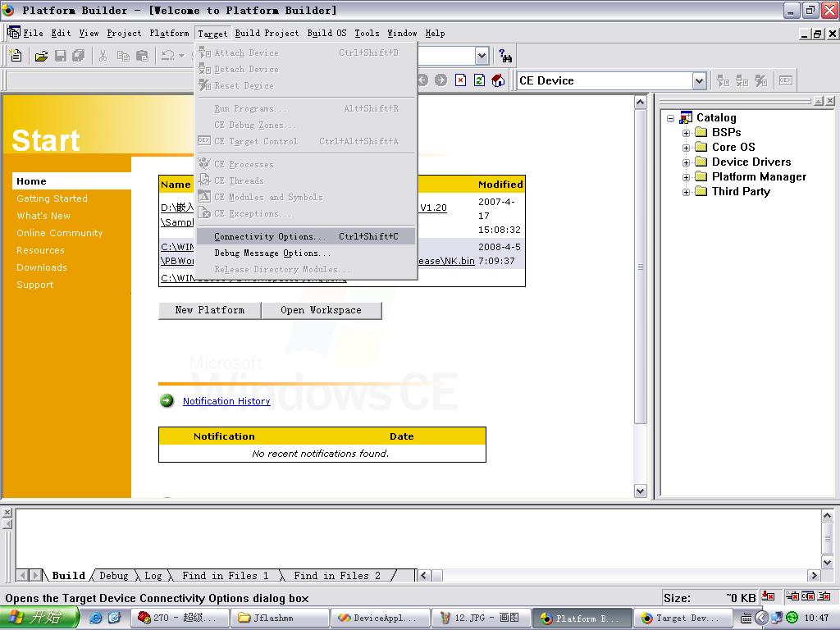Open the Tools menu
The height and width of the screenshot is (630, 840).
(x=367, y=33)
